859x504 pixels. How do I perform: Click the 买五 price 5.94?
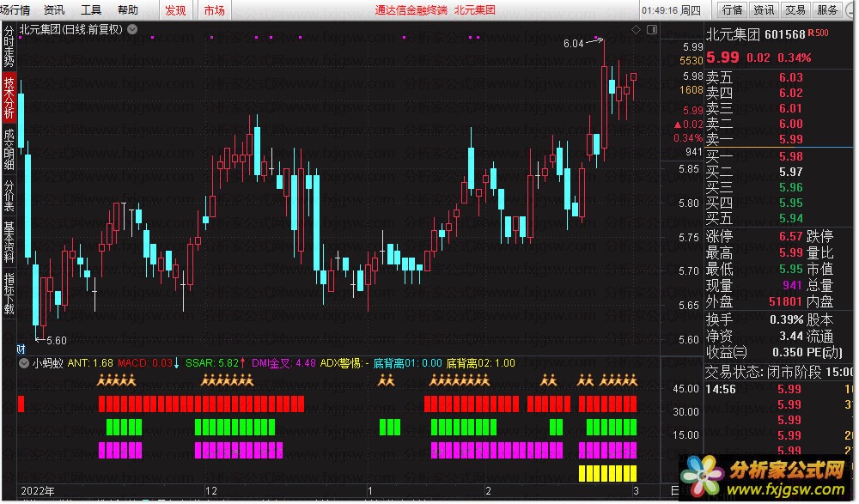tap(790, 219)
